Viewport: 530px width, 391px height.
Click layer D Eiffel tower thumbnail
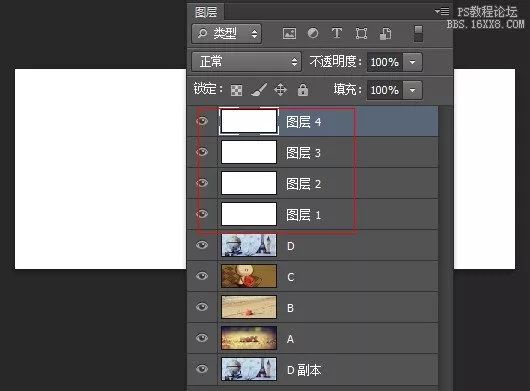pos(249,245)
